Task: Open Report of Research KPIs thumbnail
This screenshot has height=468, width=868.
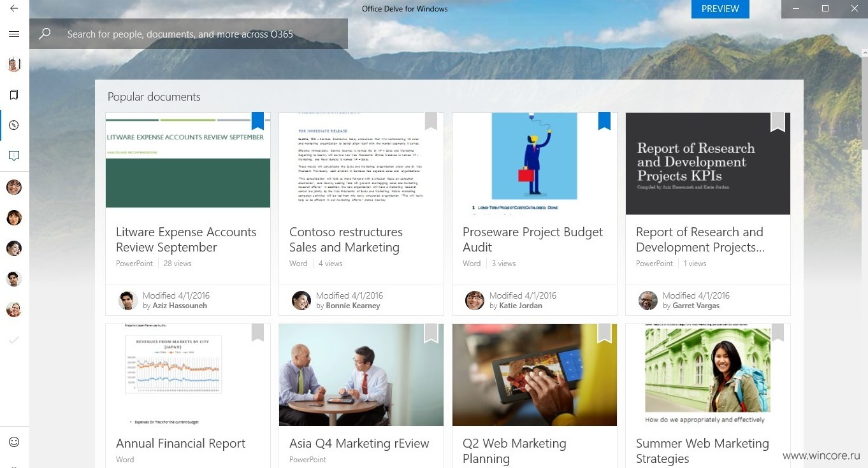Action: click(x=708, y=164)
